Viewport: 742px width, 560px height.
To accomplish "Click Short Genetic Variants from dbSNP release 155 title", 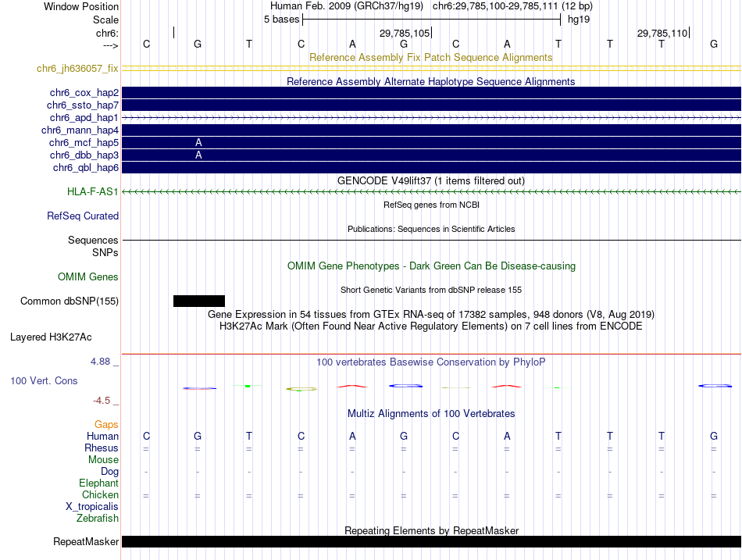I will [x=431, y=290].
